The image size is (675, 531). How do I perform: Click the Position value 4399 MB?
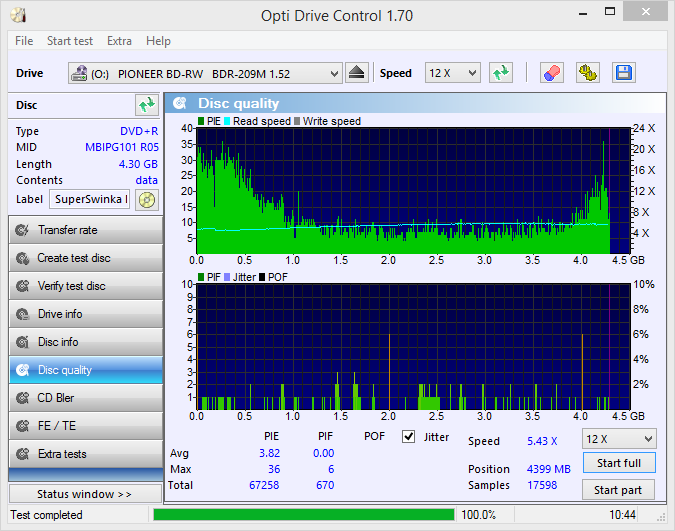click(x=548, y=469)
